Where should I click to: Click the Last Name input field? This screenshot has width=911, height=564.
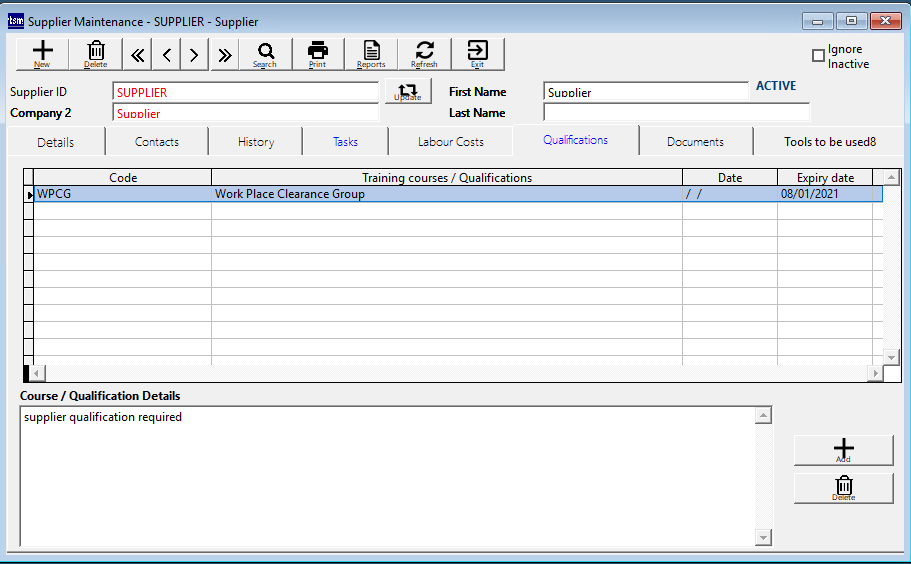coord(675,113)
